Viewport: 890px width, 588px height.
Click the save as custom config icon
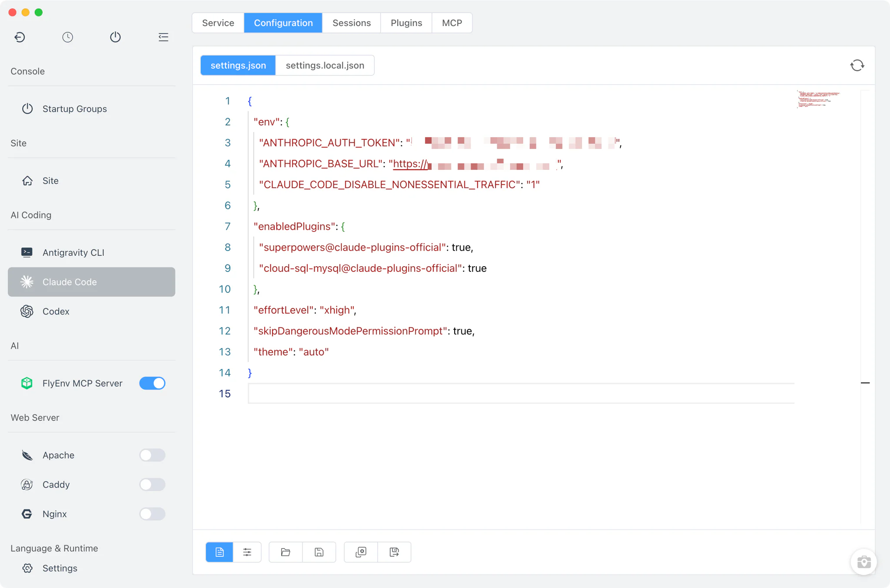pyautogui.click(x=394, y=552)
